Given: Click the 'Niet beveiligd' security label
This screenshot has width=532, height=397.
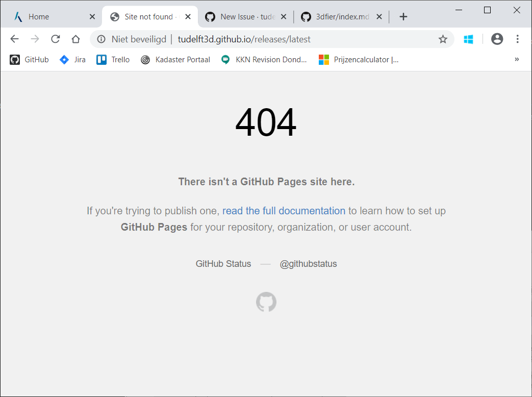Looking at the screenshot, I should click(x=139, y=39).
